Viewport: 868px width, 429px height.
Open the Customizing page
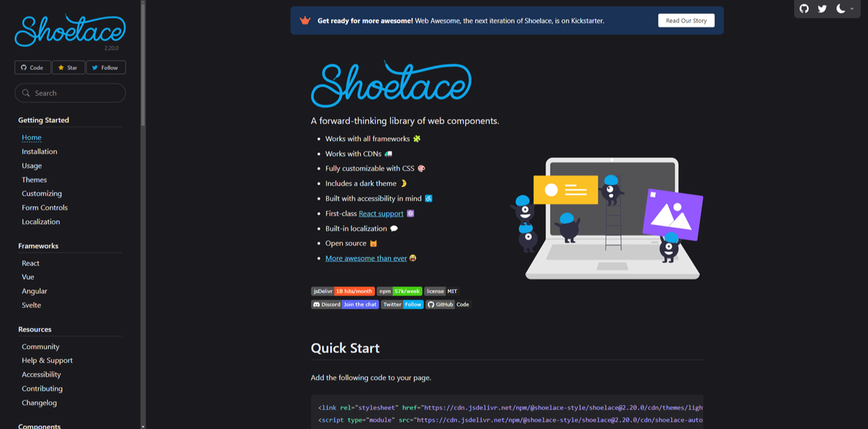42,194
